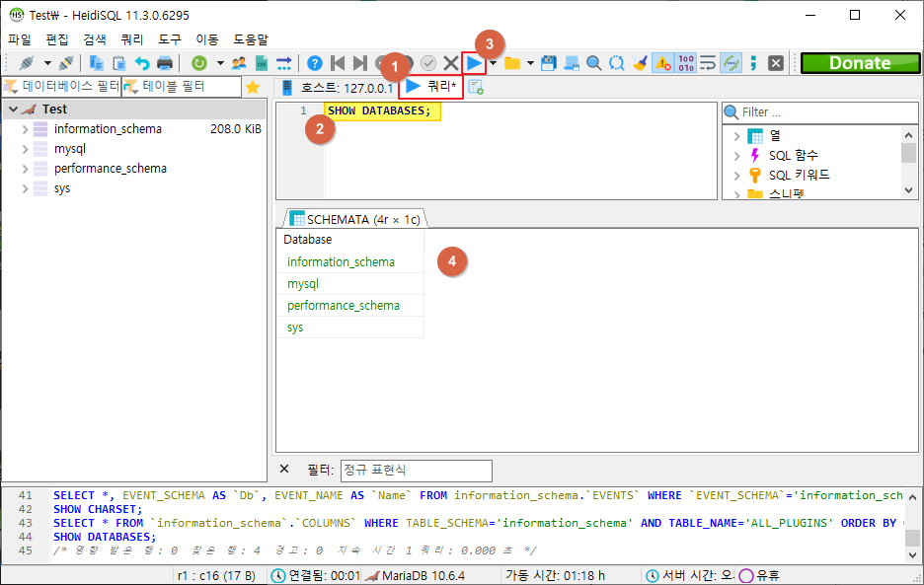Click the 정규 표현식 filter input

(416, 471)
